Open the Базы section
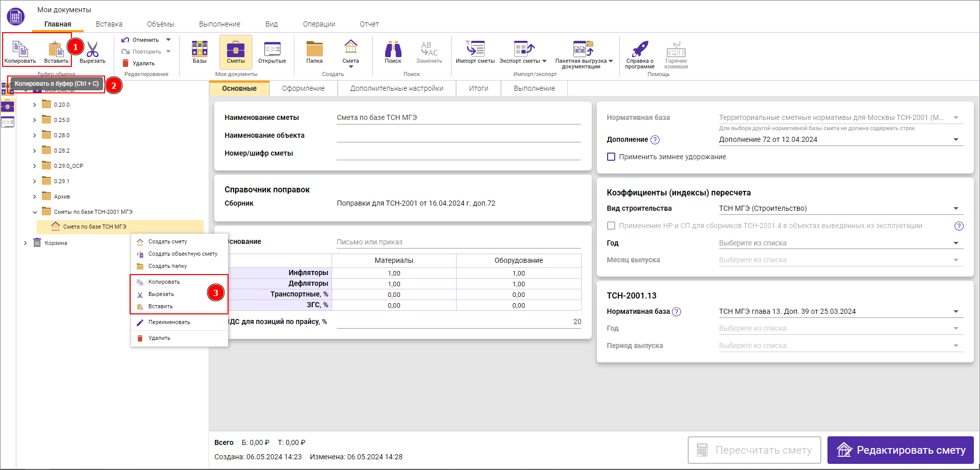This screenshot has height=470, width=980. click(199, 52)
